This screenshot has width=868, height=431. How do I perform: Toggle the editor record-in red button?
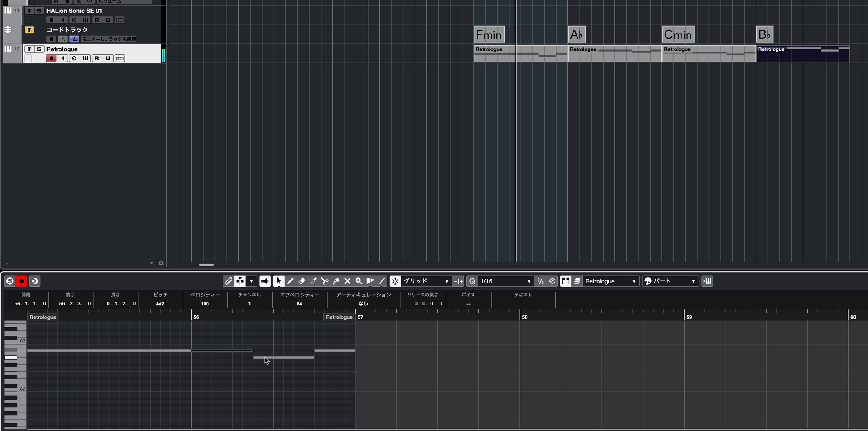point(22,281)
